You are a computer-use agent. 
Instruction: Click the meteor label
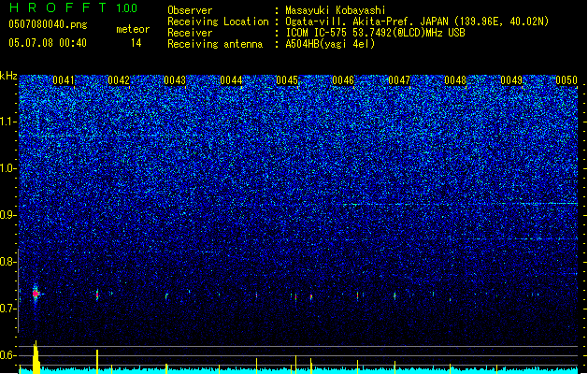pyautogui.click(x=133, y=29)
